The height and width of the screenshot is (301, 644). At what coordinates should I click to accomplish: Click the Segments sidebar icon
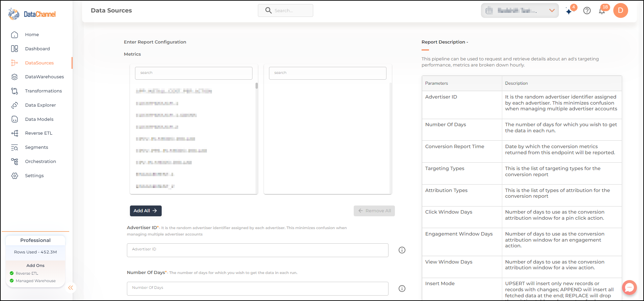[x=15, y=147]
